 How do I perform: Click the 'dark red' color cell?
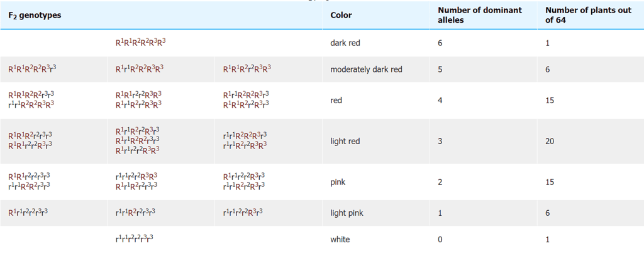[345, 43]
